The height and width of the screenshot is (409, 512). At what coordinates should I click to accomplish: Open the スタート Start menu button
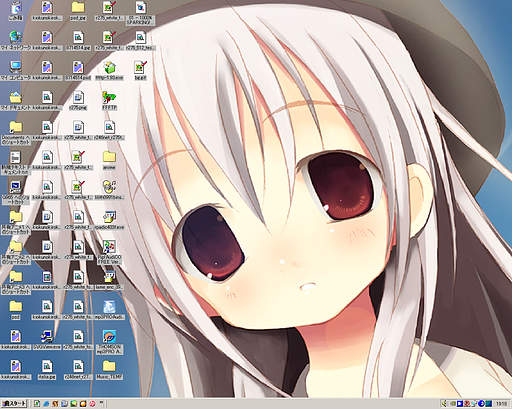tap(14, 404)
